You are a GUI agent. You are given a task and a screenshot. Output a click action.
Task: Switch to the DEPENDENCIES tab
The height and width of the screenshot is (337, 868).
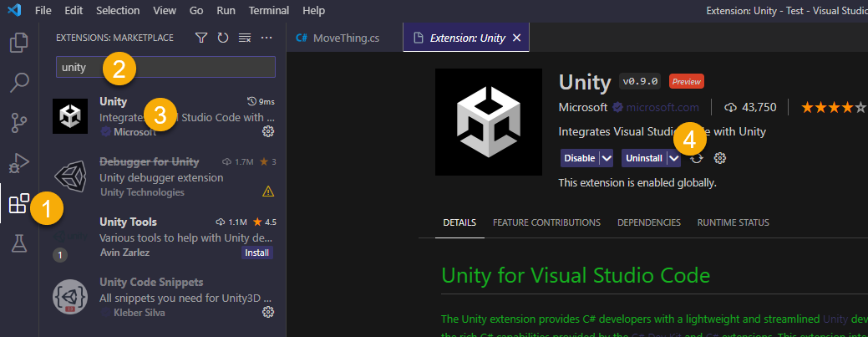[x=649, y=222]
